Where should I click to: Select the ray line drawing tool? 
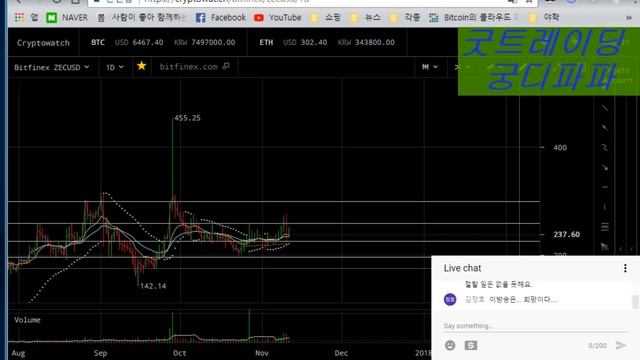[605, 128]
